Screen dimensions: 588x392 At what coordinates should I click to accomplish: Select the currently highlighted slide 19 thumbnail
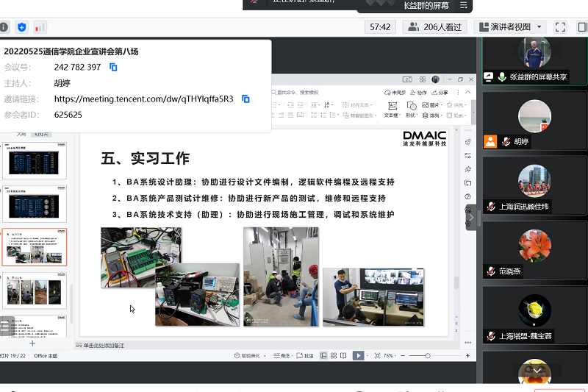click(x=35, y=247)
